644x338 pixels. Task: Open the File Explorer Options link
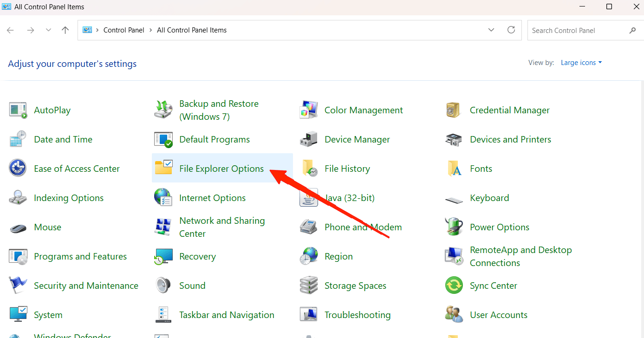tap(221, 169)
